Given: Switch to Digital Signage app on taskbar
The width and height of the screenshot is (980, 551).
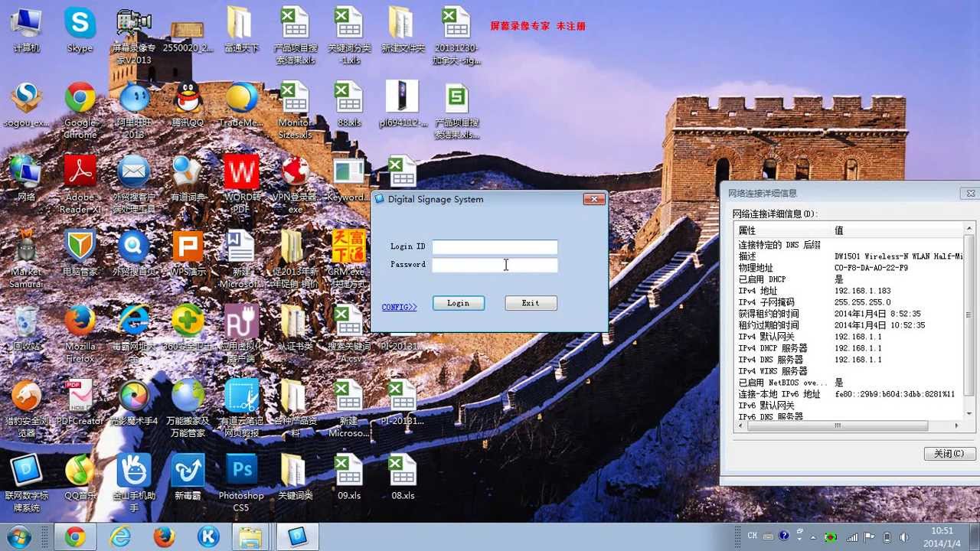Looking at the screenshot, I should [x=298, y=537].
